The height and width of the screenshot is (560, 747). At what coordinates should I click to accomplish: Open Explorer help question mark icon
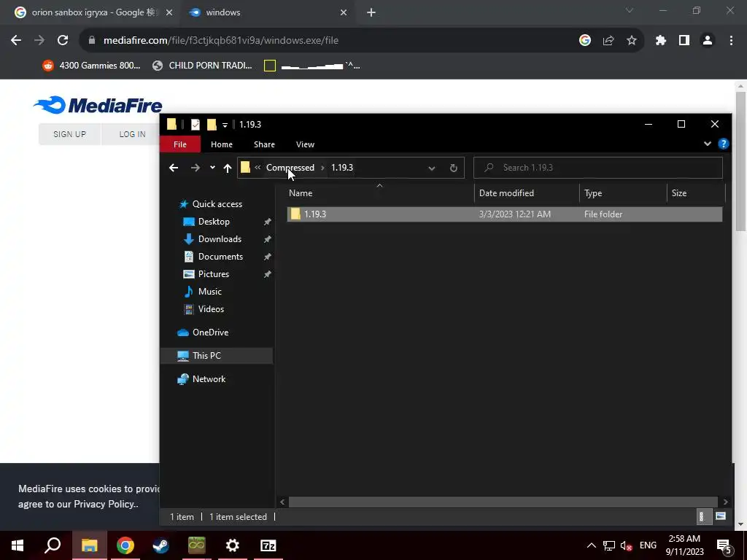point(723,144)
